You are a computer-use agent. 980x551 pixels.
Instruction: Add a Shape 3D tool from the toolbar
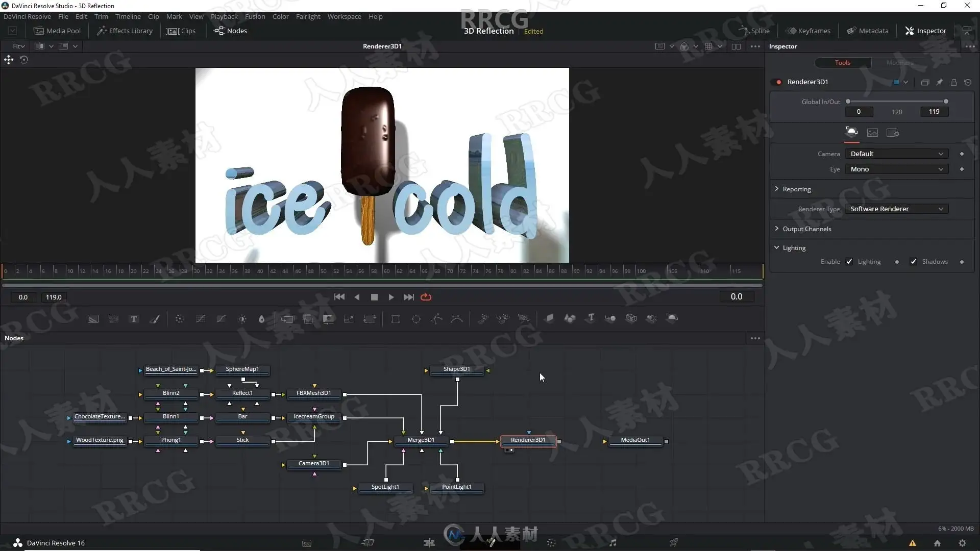(x=570, y=318)
